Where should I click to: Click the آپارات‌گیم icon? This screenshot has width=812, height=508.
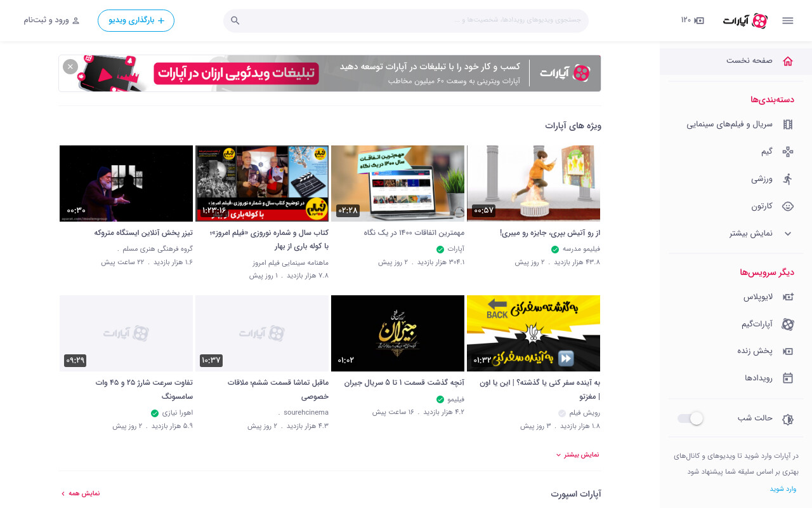(x=787, y=324)
